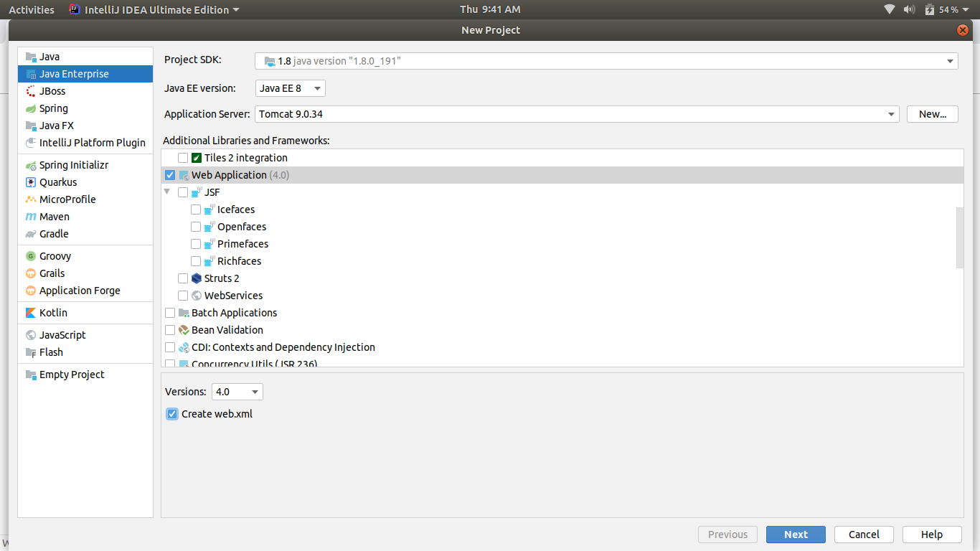The width and height of the screenshot is (980, 551).
Task: Click the Grails icon
Action: click(x=31, y=273)
